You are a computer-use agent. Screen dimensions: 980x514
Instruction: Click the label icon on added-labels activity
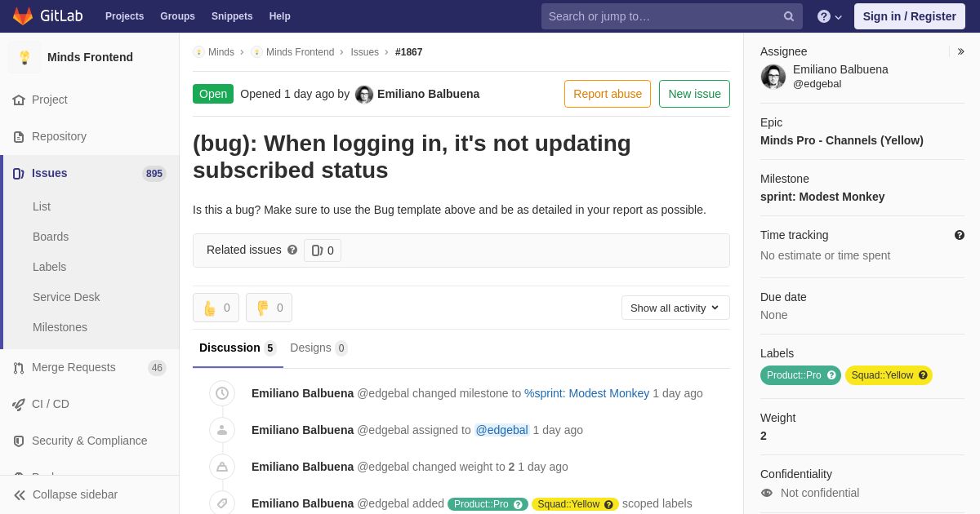pos(222,503)
